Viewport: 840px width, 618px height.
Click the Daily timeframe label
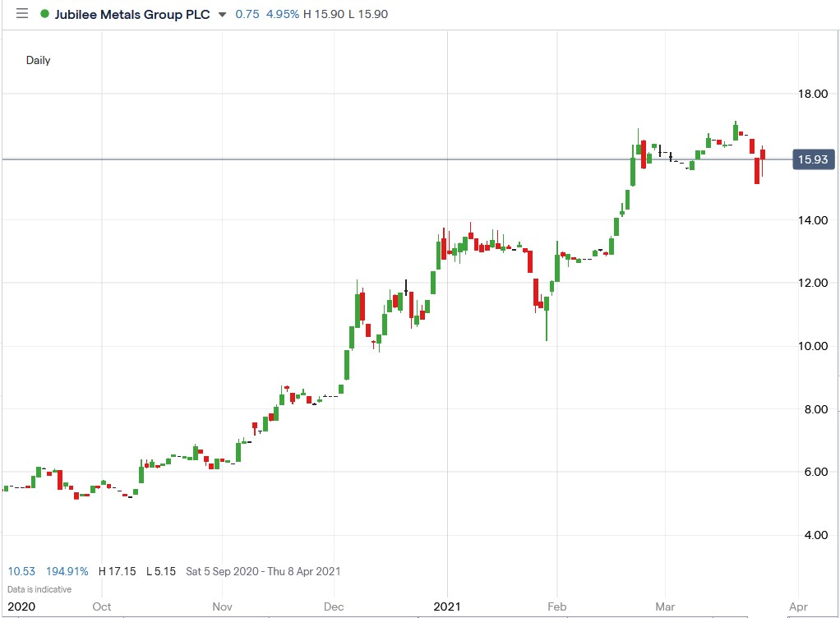38,60
